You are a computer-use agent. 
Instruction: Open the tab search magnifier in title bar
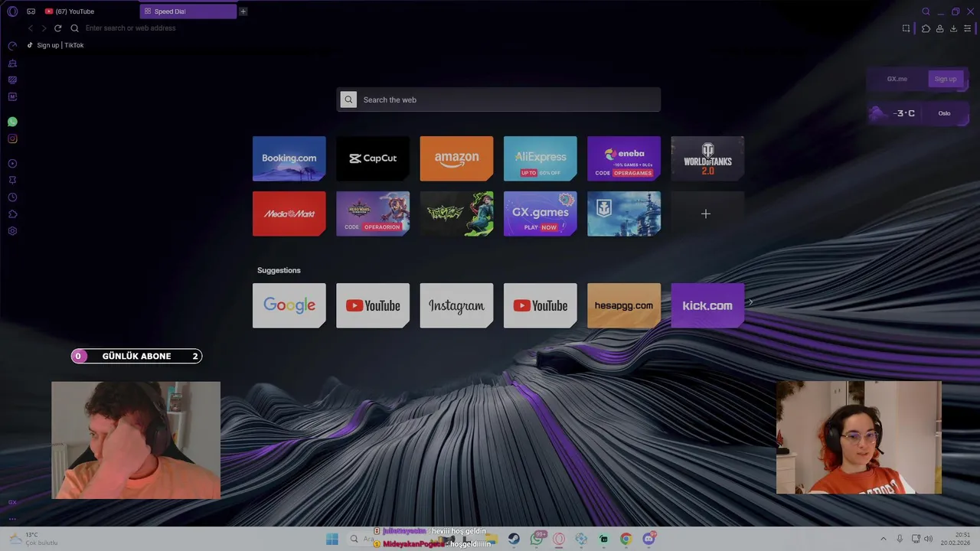[926, 11]
